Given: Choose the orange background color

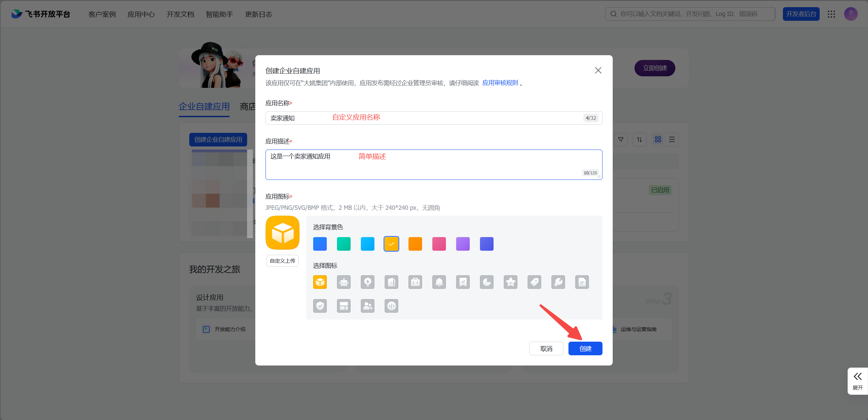Looking at the screenshot, I should click(415, 244).
